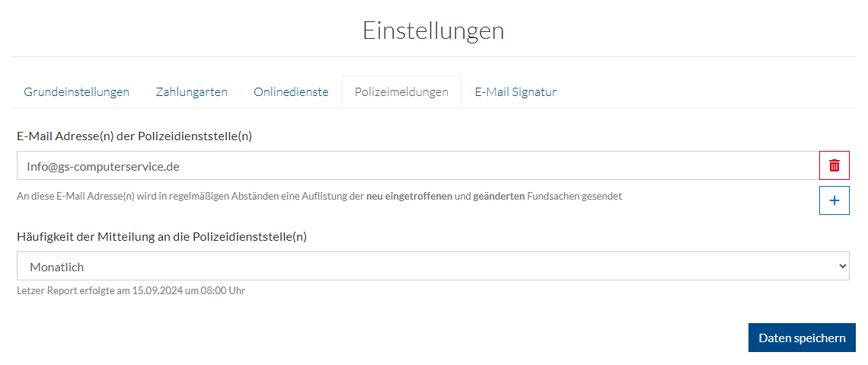Click the E-Mail Adresse(n) der Polizeidienststelle(n) label
Viewport: 868px width, 365px height.
point(135,136)
